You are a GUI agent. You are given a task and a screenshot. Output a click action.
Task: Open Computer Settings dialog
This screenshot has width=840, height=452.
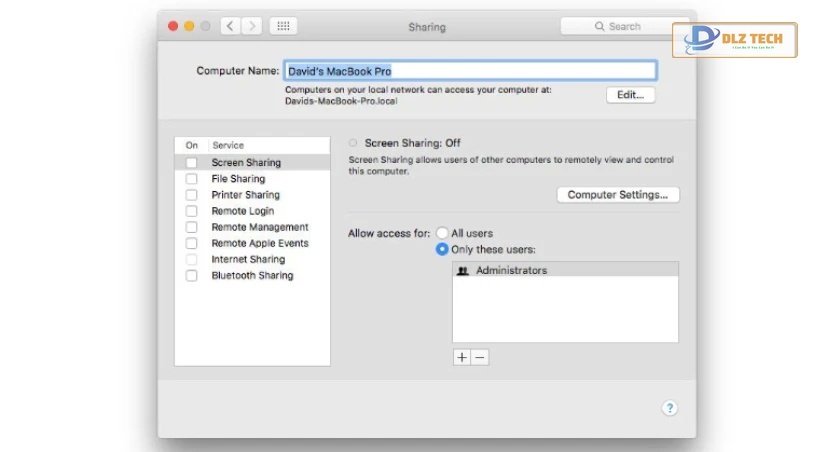point(618,195)
